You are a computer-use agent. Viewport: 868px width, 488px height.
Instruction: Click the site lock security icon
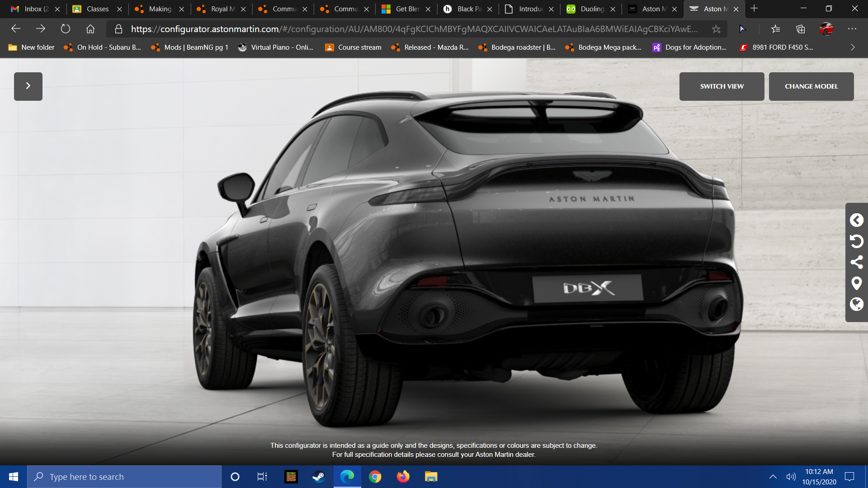(x=118, y=29)
